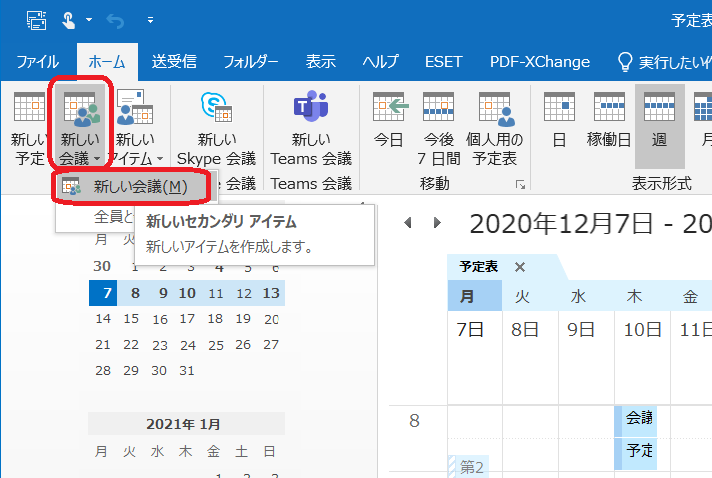Click the send/receive quick access icon

coord(36,20)
